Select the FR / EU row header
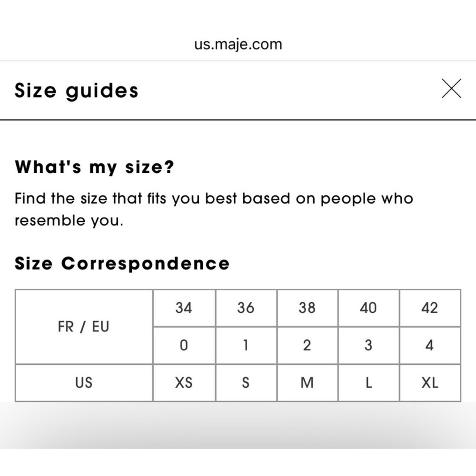The image size is (476, 476). pos(84,327)
